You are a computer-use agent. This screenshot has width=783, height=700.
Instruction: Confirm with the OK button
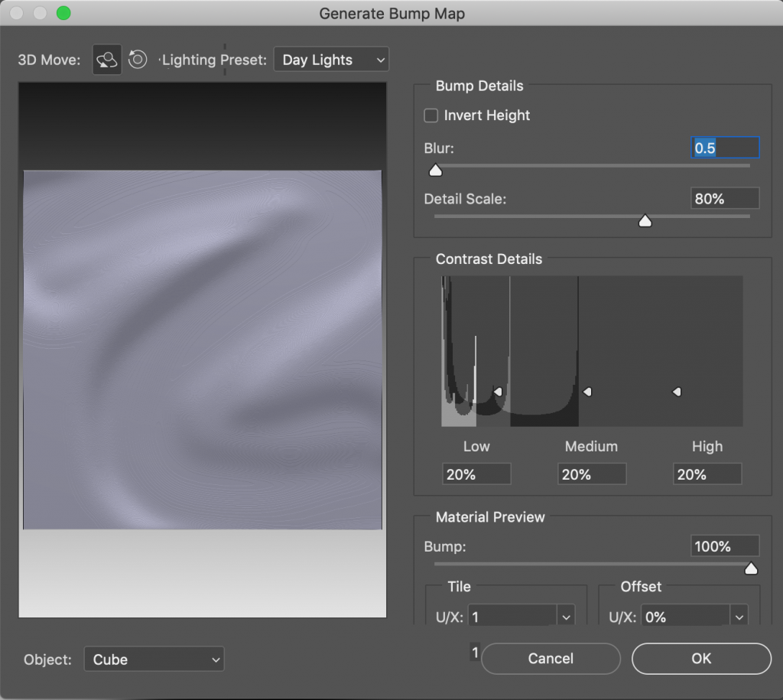coord(700,659)
